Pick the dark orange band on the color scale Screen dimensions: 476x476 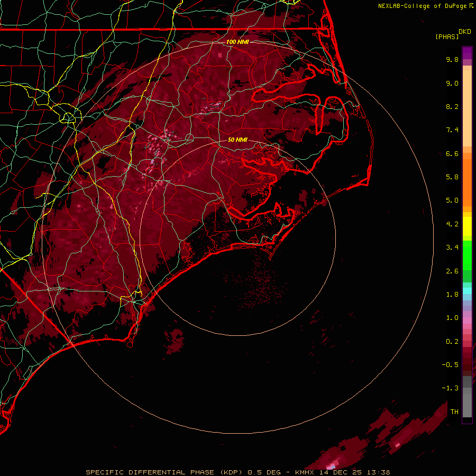pyautogui.click(x=467, y=182)
